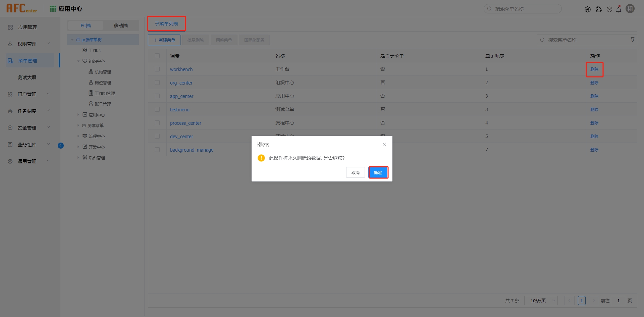Image resolution: width=644 pixels, height=317 pixels.
Task: Open the 租 user avatar
Action: pos(630,8)
